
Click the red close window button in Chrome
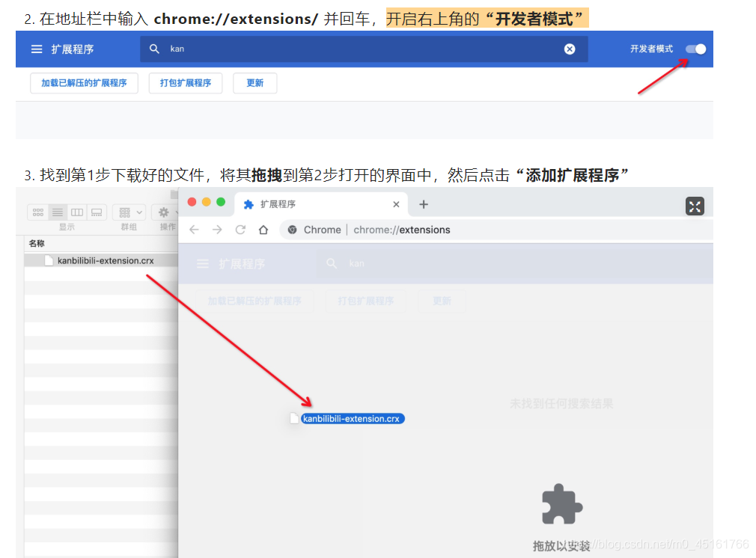tap(192, 202)
